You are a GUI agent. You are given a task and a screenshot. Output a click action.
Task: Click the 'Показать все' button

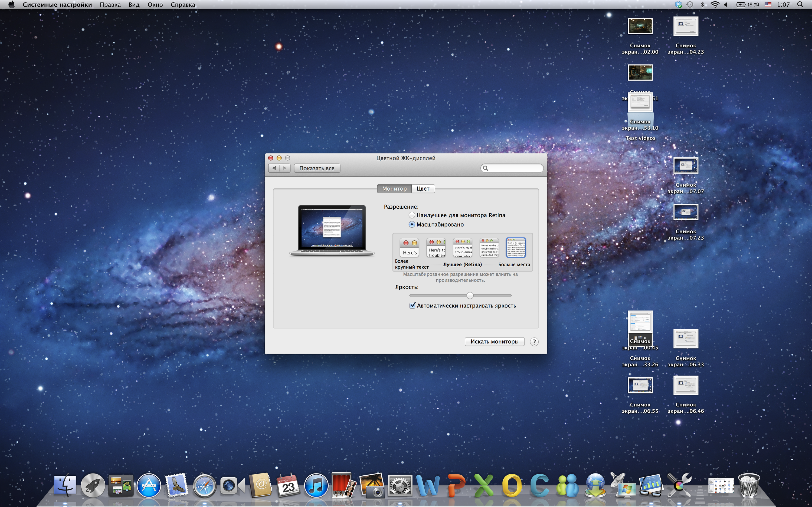coord(317,168)
